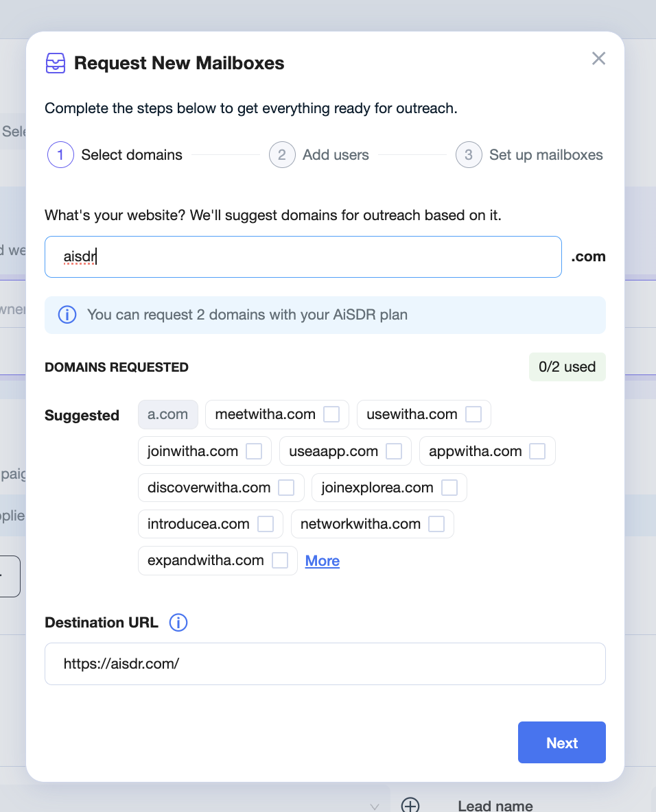Click the step 1 circle for Select domains
This screenshot has width=656, height=812.
[60, 155]
